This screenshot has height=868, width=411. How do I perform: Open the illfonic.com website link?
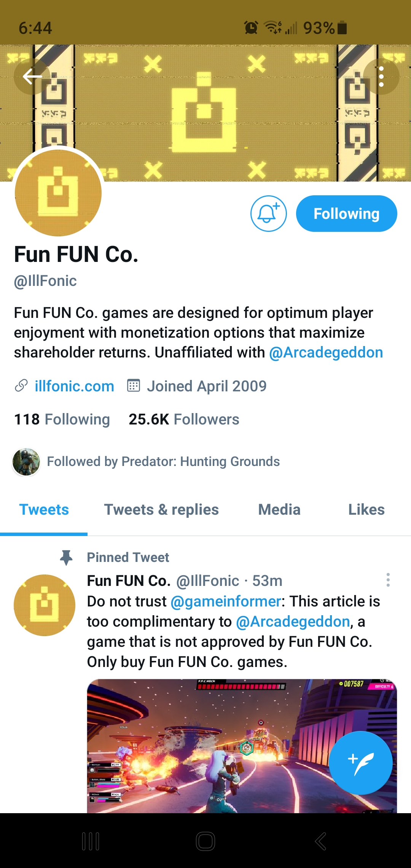point(74,386)
